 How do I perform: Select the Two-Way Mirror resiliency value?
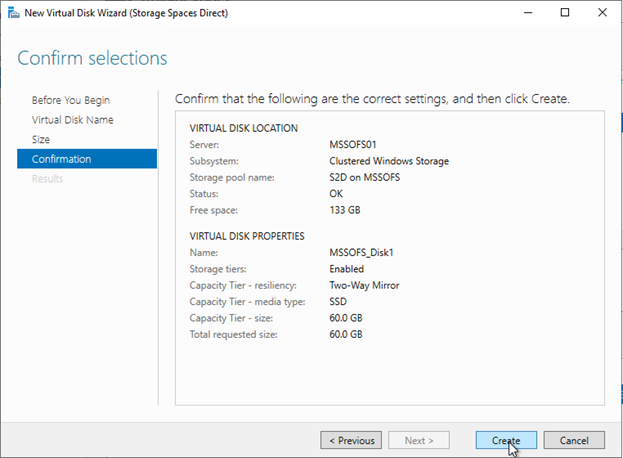[366, 285]
